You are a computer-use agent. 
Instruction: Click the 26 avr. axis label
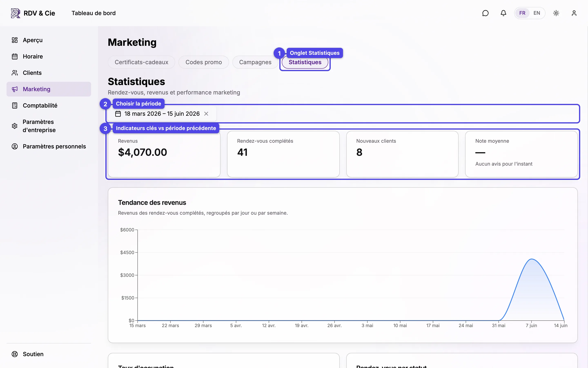pyautogui.click(x=334, y=325)
